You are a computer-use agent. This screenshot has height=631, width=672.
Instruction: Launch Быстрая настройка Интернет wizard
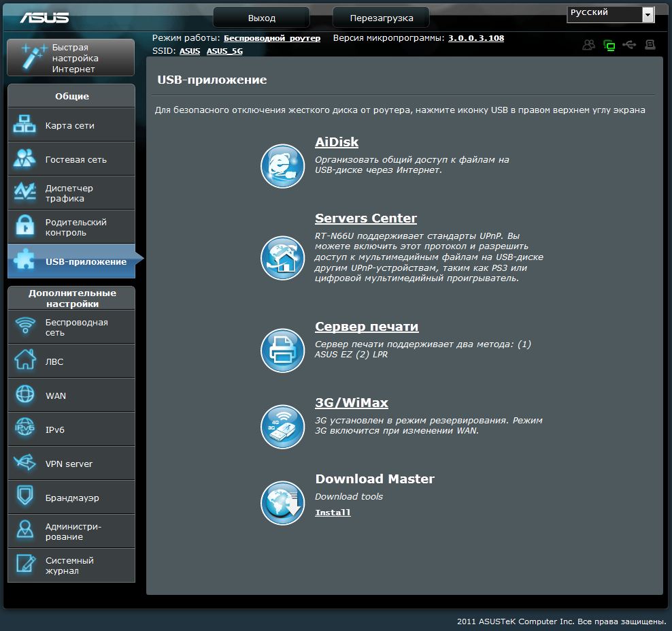71,57
